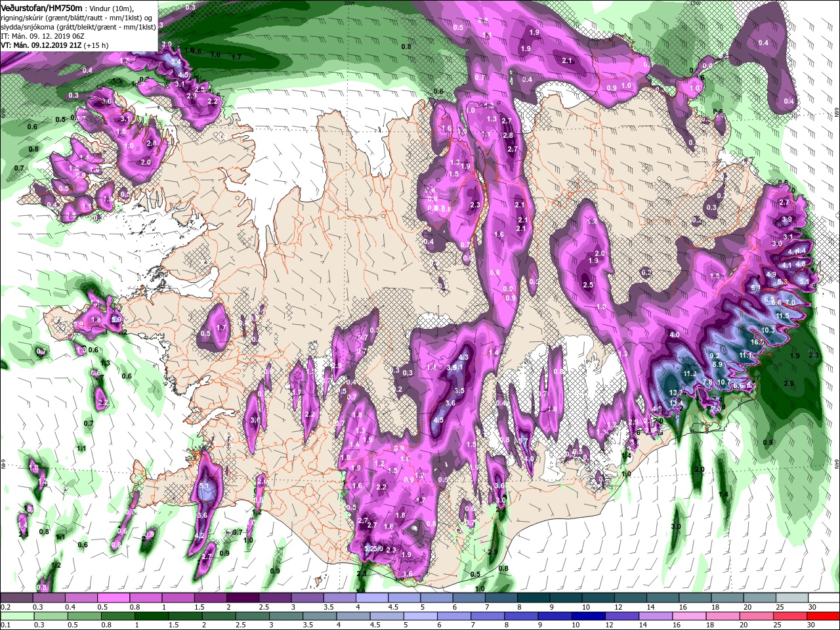Click the '0.1' label on bottom legend row
The image size is (840, 630).
[6, 625]
